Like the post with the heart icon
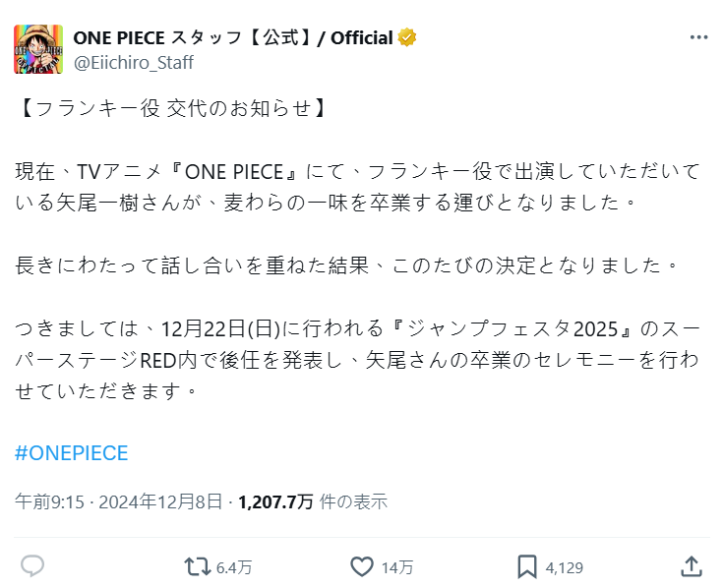The image size is (723, 588). 362,566
